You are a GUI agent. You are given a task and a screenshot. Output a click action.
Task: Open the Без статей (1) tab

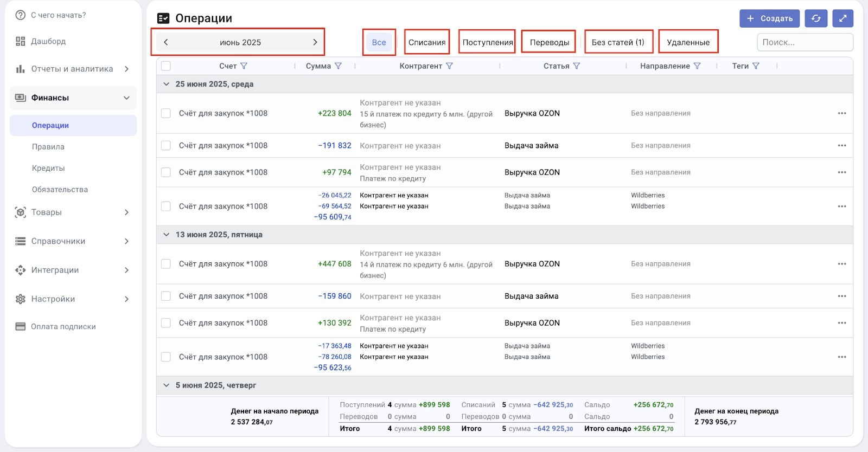tap(618, 42)
